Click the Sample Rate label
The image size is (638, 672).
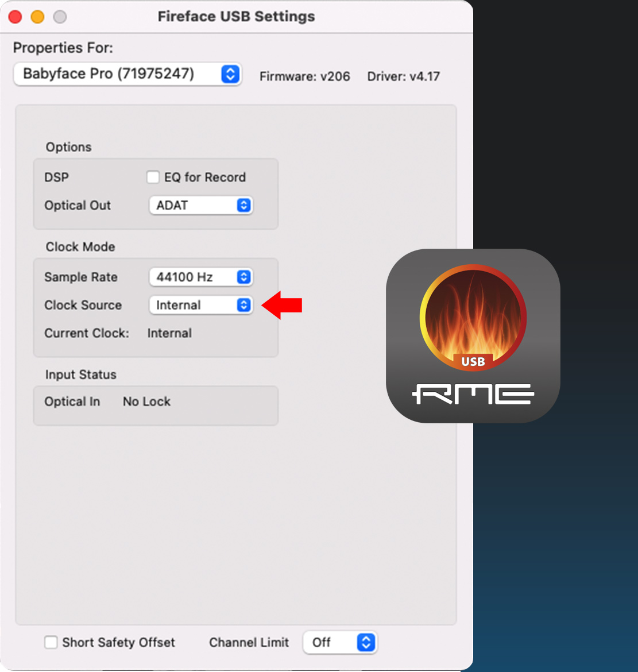[81, 277]
